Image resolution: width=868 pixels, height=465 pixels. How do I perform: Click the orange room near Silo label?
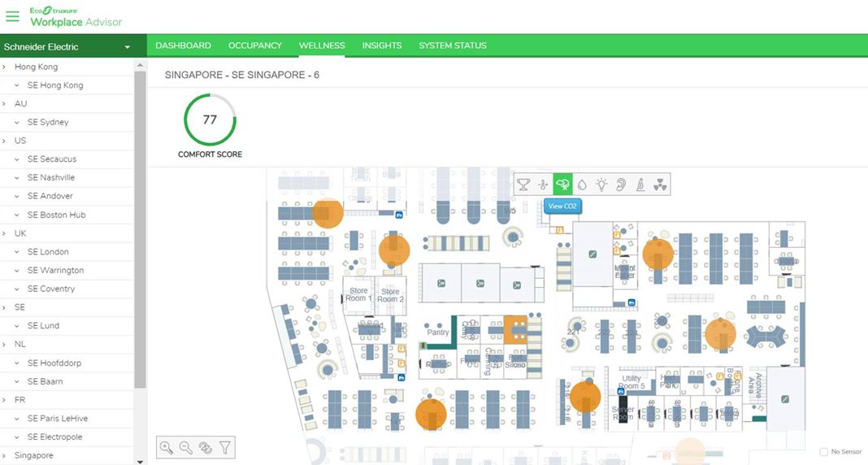(514, 330)
